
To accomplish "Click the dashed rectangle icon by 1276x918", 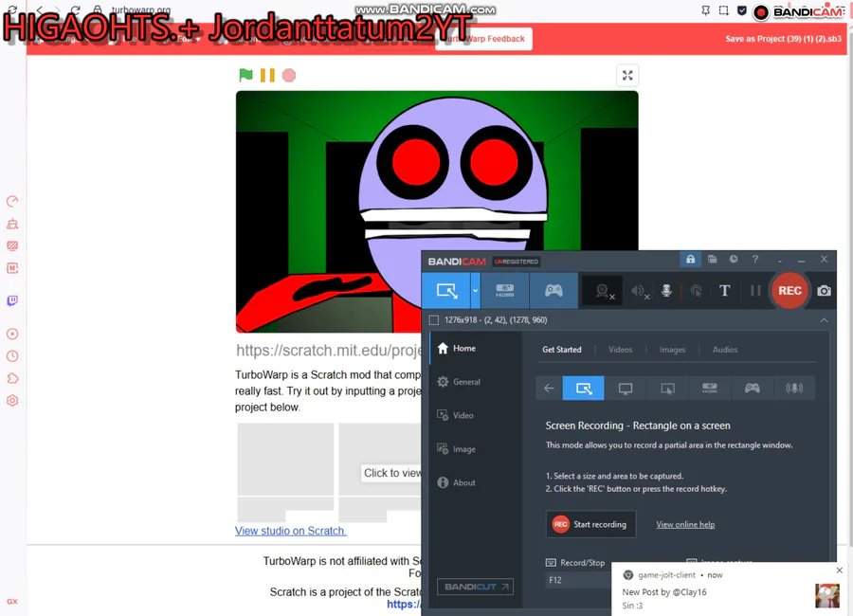I will click(x=433, y=320).
